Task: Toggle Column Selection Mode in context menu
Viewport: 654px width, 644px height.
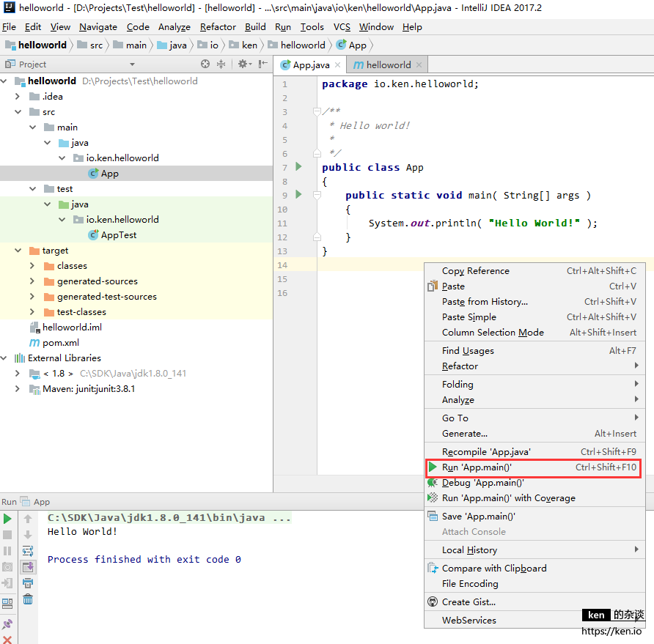Action: click(x=534, y=332)
